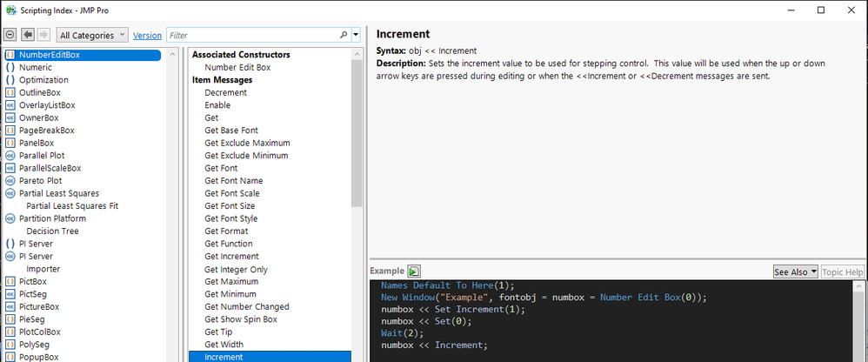
Task: Click the Numeric function icon
Action: (10, 68)
